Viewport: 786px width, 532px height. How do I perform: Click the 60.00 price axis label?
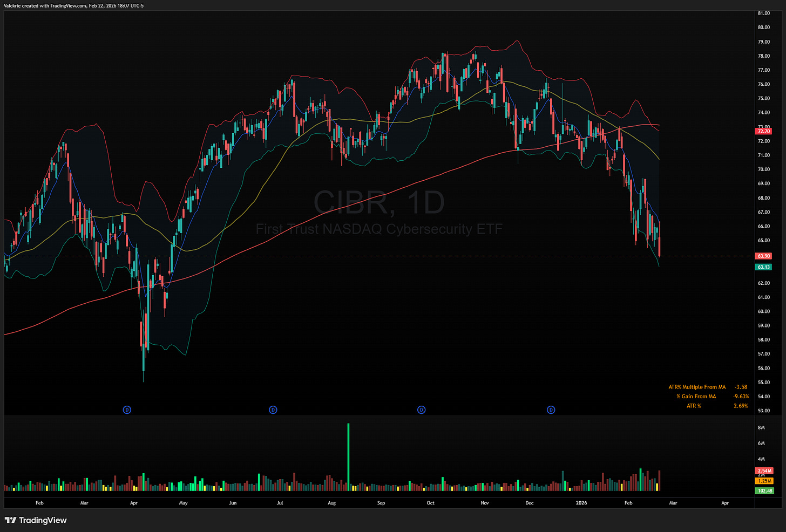[x=764, y=311]
